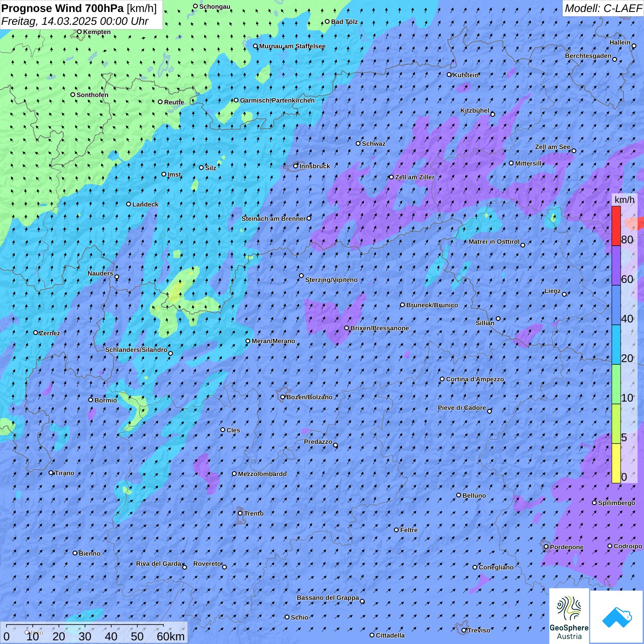Click the blue cloud app logo

(x=617, y=617)
